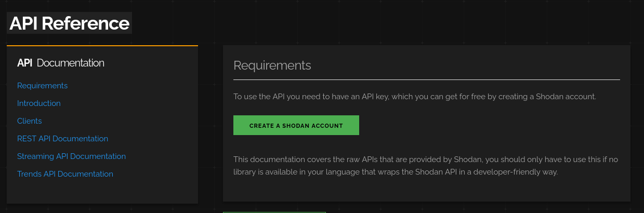Click the Create a Shodan Account button
The image size is (644, 213).
coord(296,125)
